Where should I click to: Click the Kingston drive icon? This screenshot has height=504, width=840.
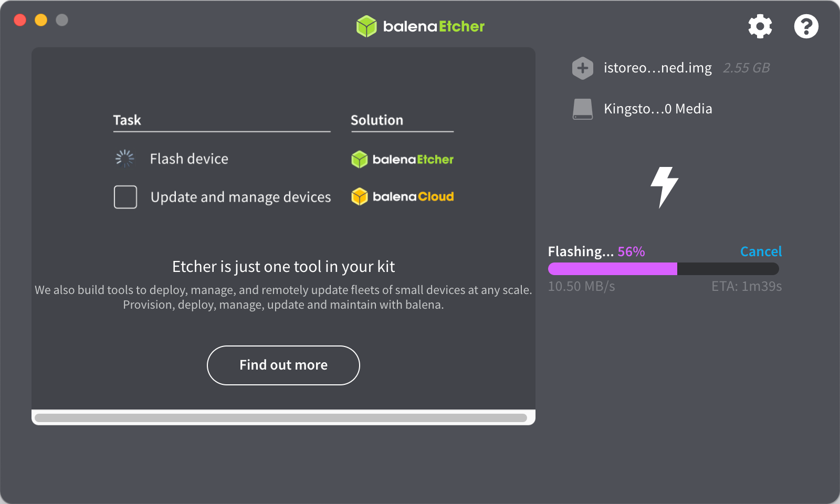pyautogui.click(x=582, y=109)
